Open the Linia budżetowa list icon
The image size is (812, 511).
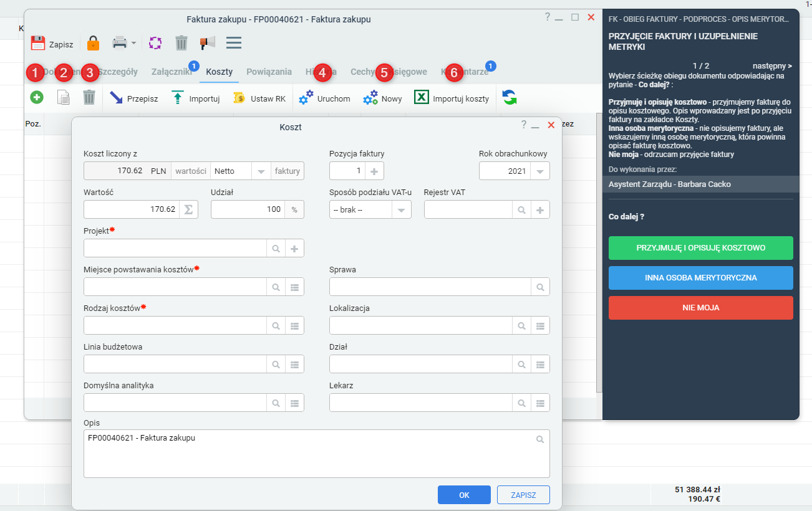(294, 365)
